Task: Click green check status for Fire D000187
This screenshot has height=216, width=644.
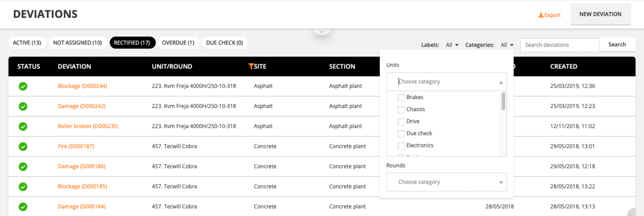Action: [x=23, y=147]
